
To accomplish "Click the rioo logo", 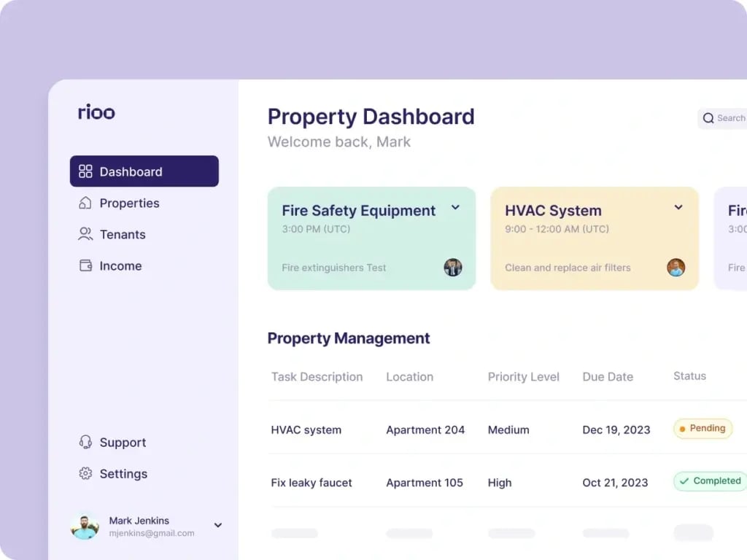I will pos(96,112).
